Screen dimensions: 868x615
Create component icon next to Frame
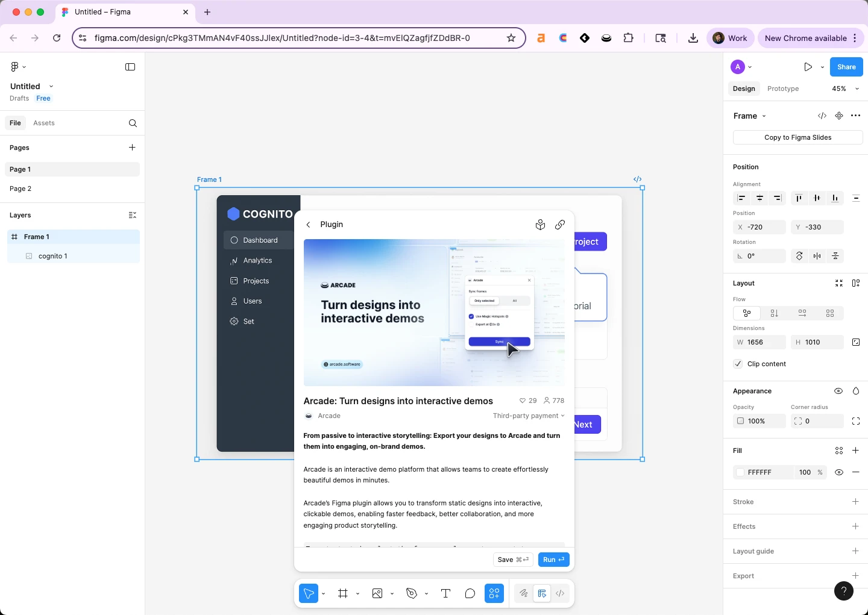point(839,116)
